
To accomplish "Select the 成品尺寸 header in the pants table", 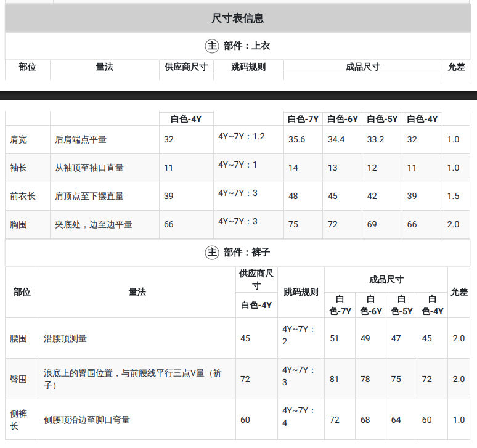I will (386, 280).
